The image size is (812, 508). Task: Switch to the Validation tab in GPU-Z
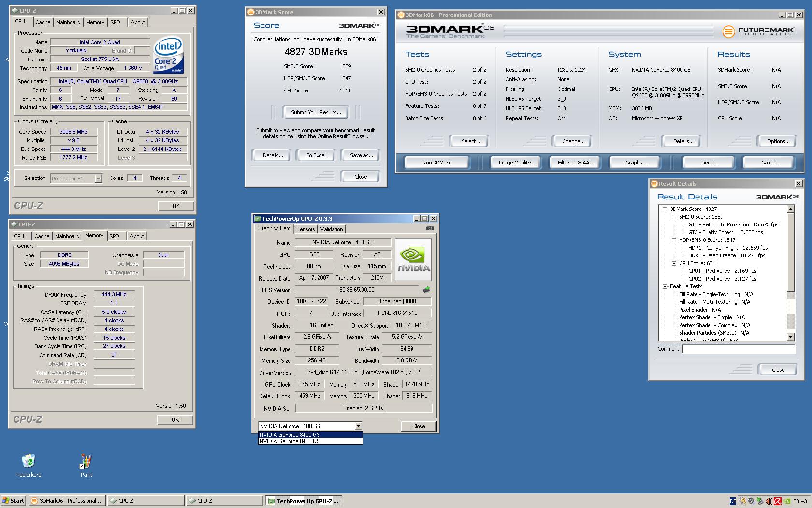(x=332, y=229)
